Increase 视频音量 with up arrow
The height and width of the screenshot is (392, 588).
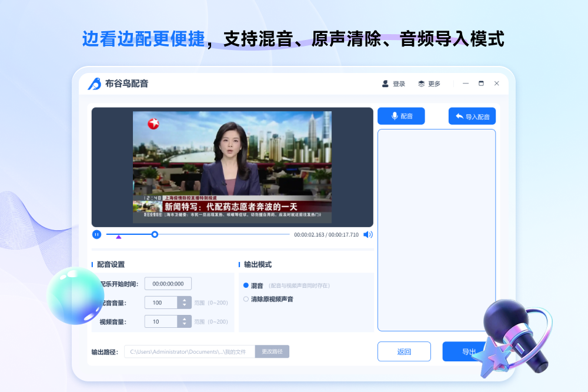coord(185,318)
